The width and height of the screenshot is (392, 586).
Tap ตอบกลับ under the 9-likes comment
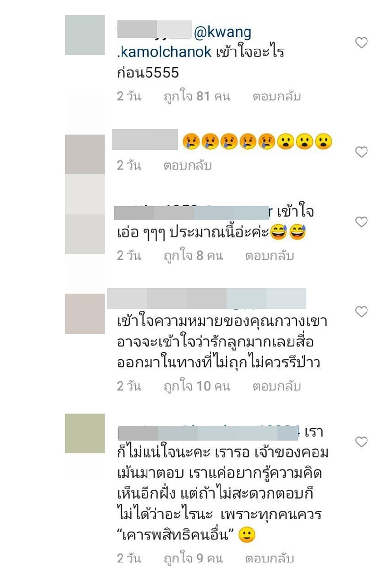click(269, 559)
